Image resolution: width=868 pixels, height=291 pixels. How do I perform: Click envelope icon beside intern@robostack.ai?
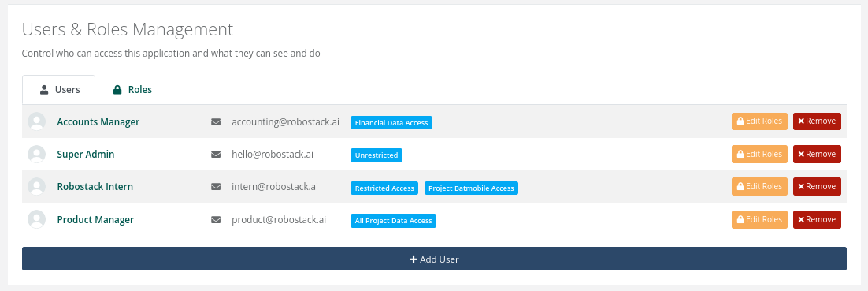tap(216, 187)
